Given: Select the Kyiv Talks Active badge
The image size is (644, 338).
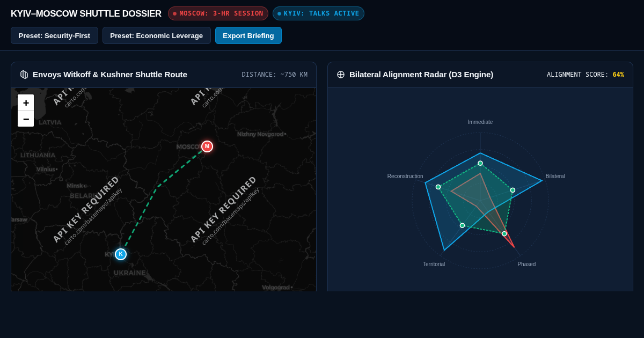Looking at the screenshot, I should click(x=318, y=13).
